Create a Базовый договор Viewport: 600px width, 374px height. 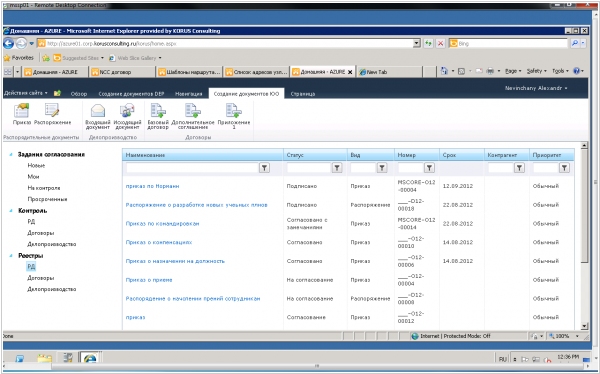point(158,116)
